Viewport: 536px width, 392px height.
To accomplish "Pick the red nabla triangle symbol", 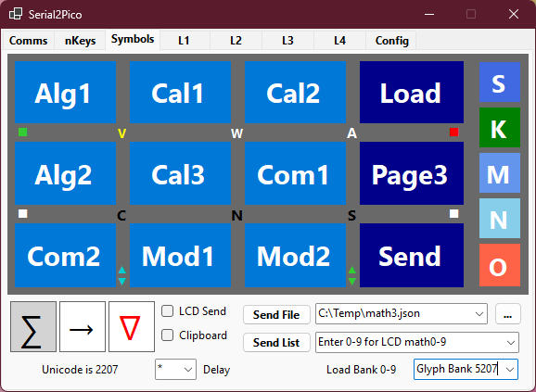I will click(x=132, y=326).
